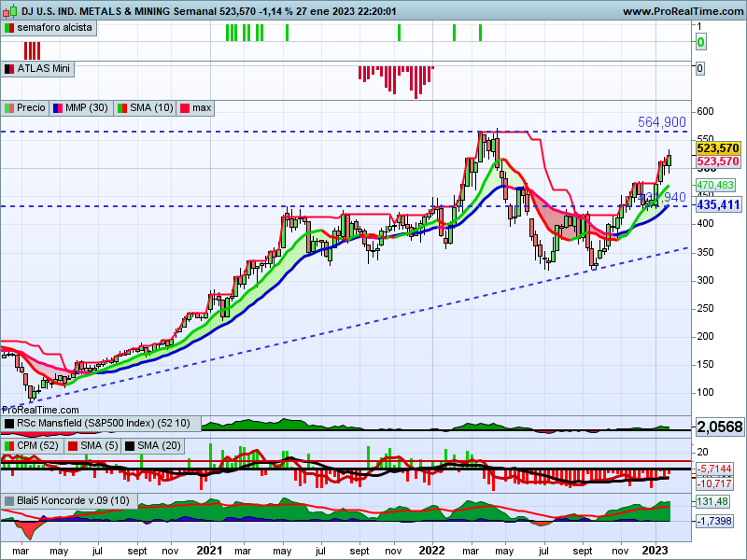747x560 pixels.
Task: Click the red 523,570 max value tag
Action: [717, 161]
